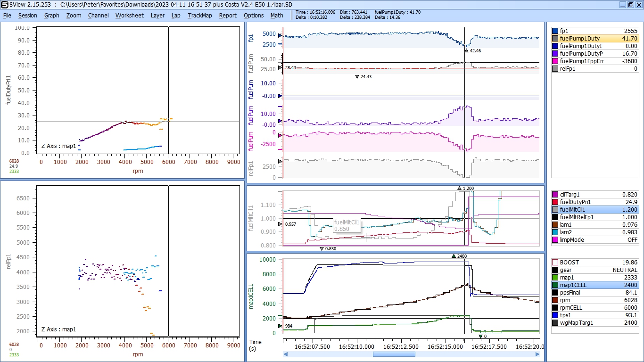Select the fuelMltCll1 highlighted channel row
The width and height of the screenshot is (644, 362).
coord(595,209)
